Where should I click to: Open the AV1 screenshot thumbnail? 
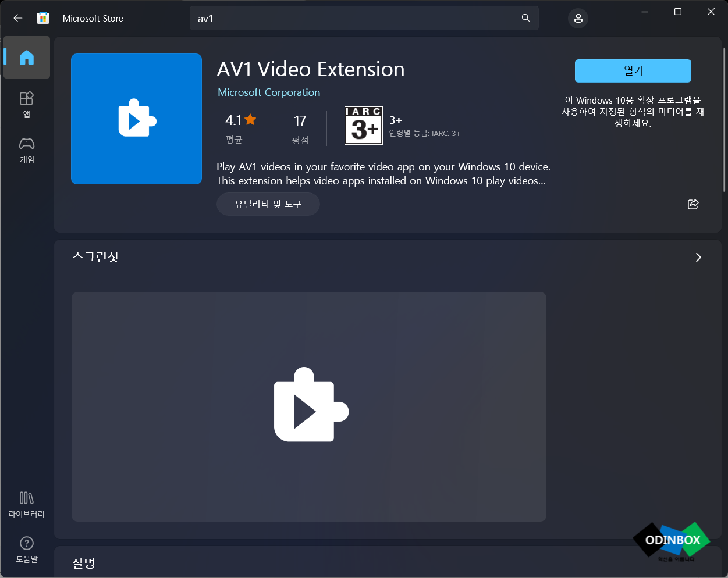(309, 406)
